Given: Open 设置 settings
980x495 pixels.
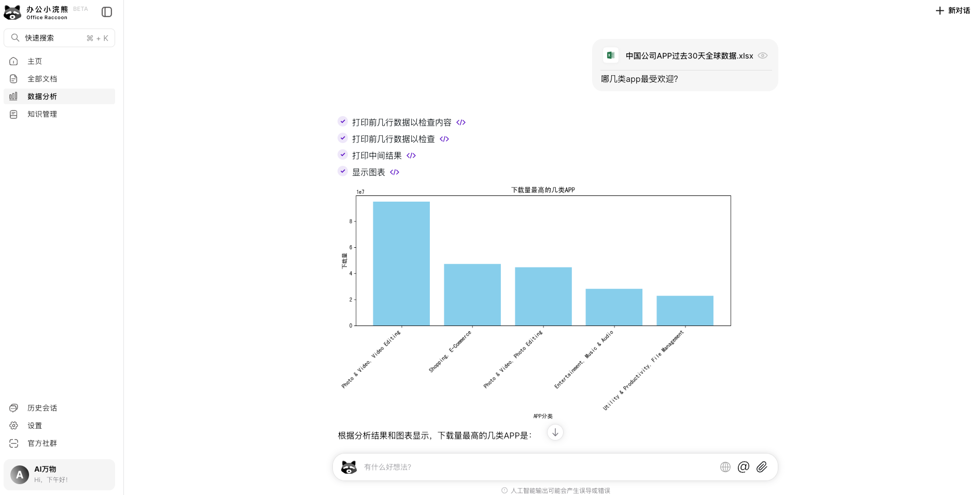Looking at the screenshot, I should coord(59,426).
